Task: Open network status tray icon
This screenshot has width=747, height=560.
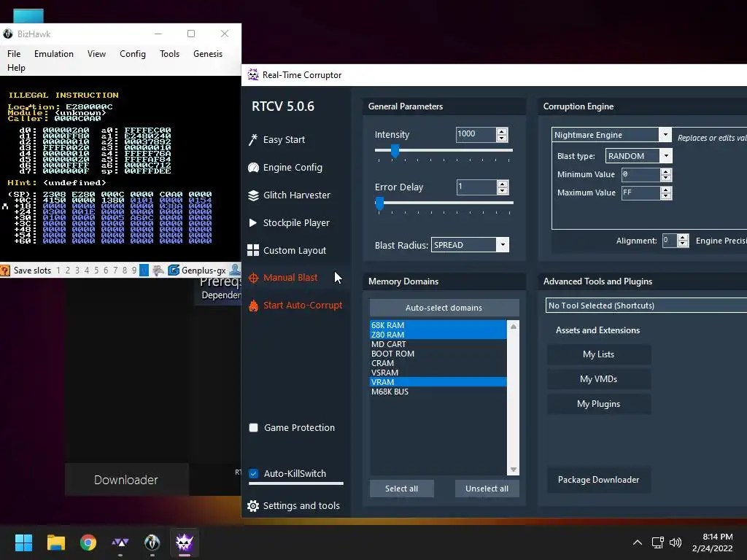Action: tap(658, 542)
